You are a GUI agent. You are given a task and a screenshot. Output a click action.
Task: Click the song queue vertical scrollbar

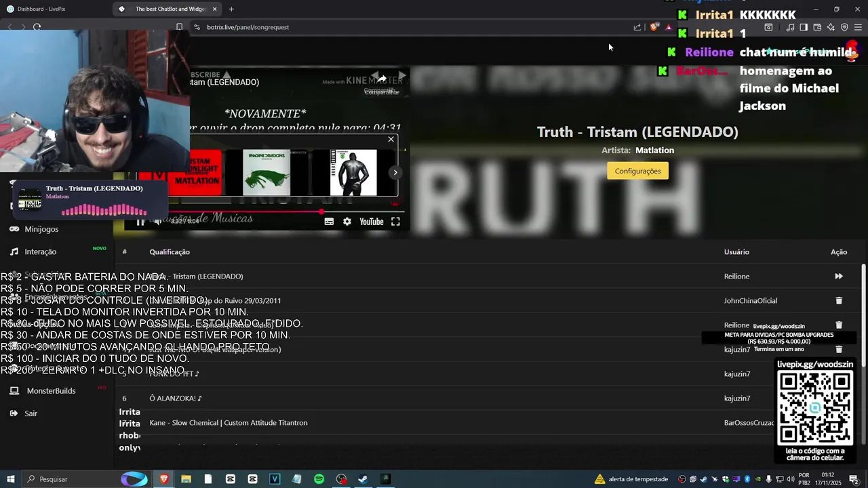tap(863, 316)
